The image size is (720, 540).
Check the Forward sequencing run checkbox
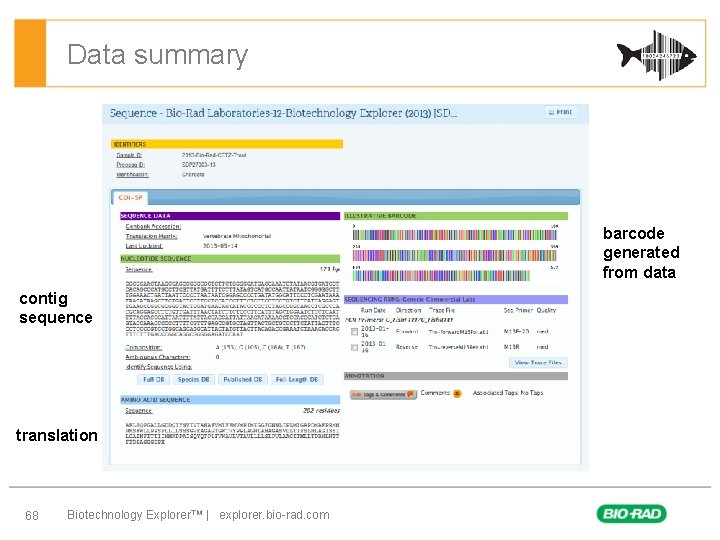pyautogui.click(x=354, y=332)
